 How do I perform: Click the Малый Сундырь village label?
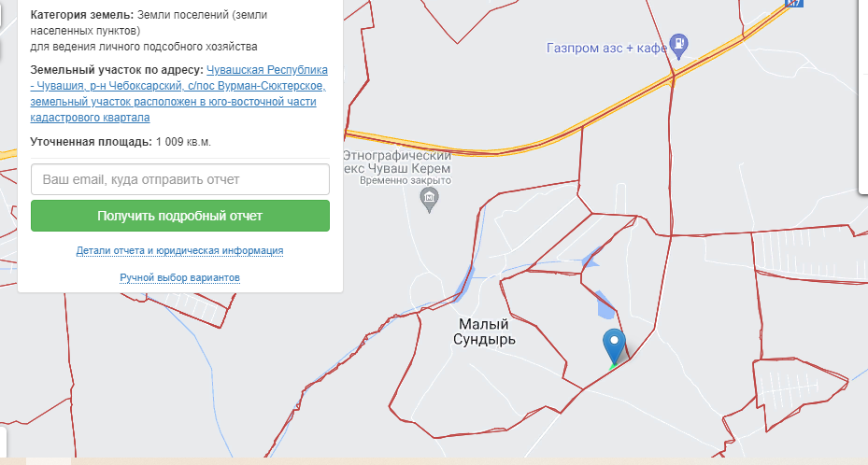484,331
